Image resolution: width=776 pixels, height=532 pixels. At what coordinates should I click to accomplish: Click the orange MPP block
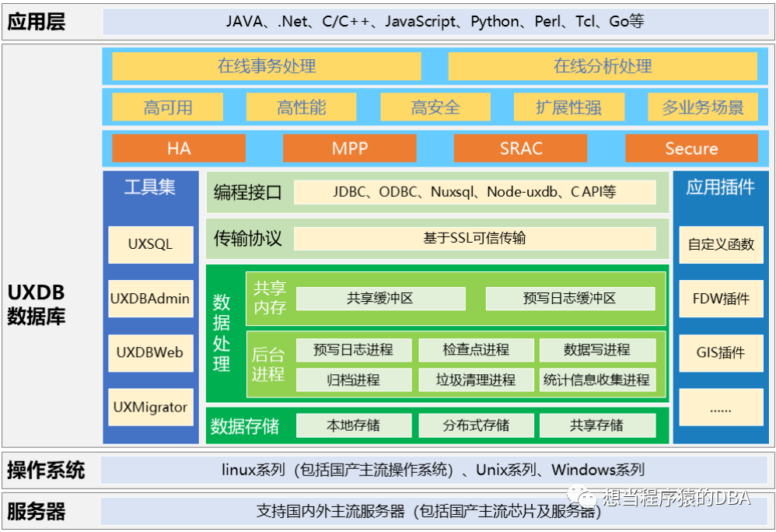coord(349,148)
